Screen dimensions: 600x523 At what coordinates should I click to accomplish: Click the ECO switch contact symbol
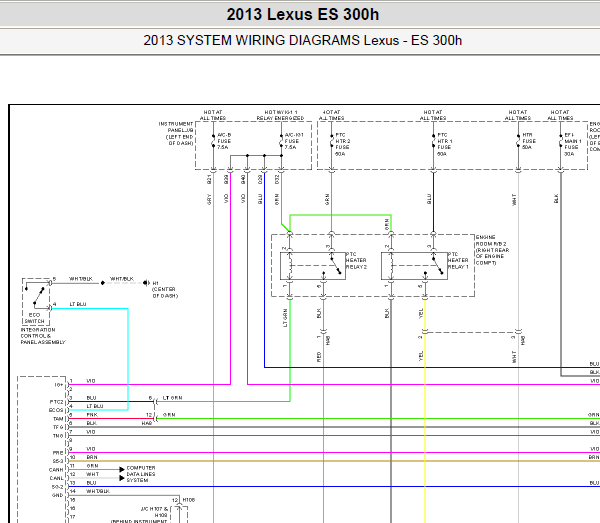(38, 295)
